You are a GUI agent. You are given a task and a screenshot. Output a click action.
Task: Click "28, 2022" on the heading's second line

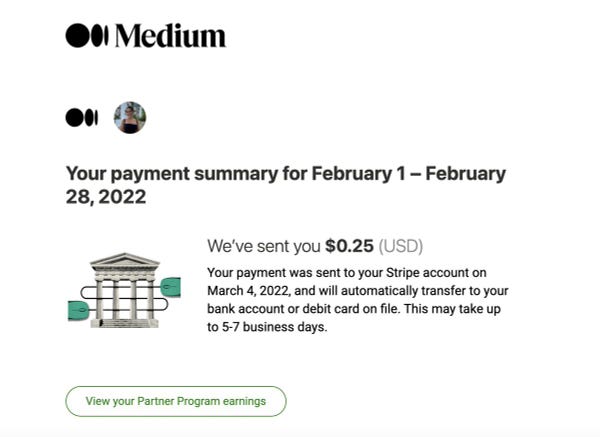pos(106,197)
